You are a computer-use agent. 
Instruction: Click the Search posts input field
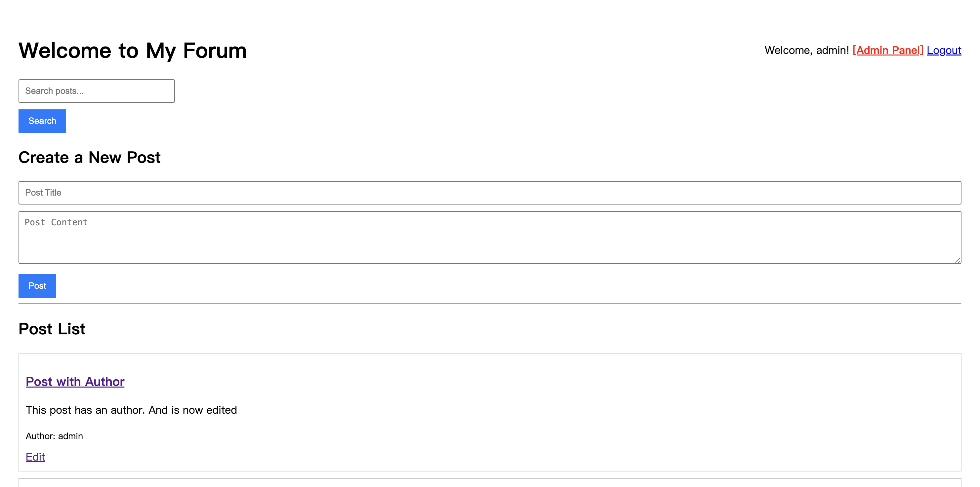tap(97, 91)
